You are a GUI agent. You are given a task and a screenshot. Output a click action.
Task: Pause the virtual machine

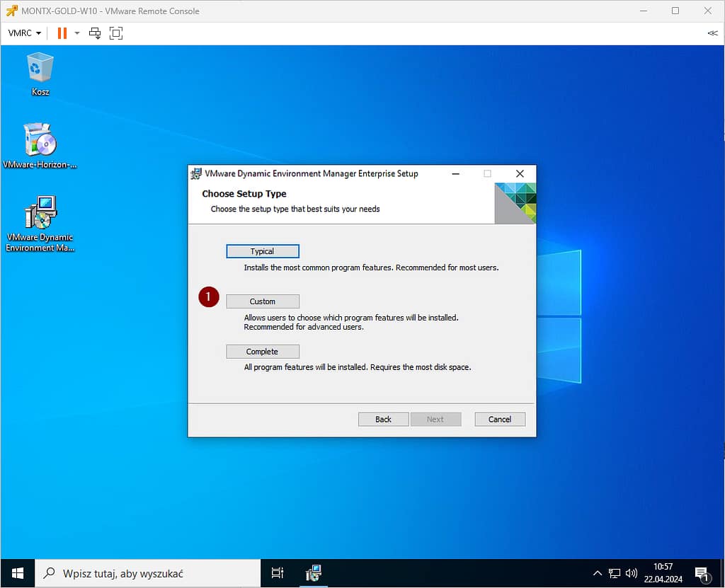[x=62, y=33]
